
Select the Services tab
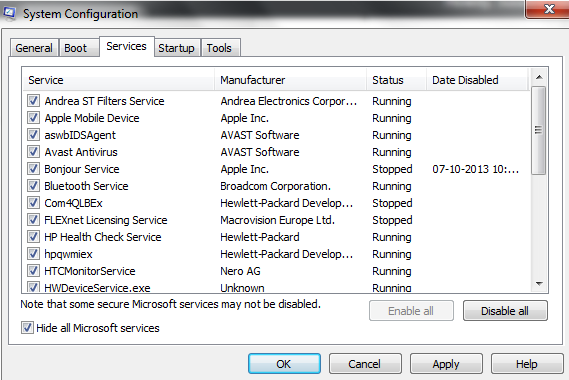coord(126,46)
